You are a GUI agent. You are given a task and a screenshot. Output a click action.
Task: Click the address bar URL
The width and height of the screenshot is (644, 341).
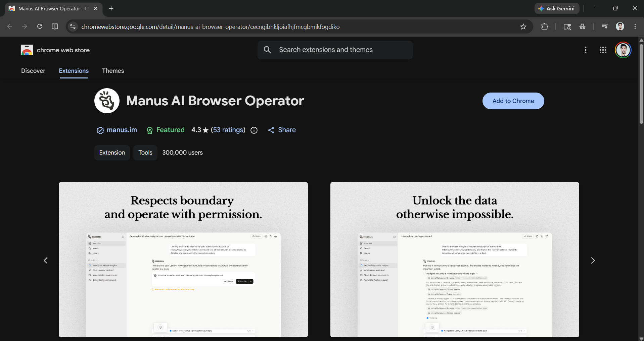pos(211,27)
